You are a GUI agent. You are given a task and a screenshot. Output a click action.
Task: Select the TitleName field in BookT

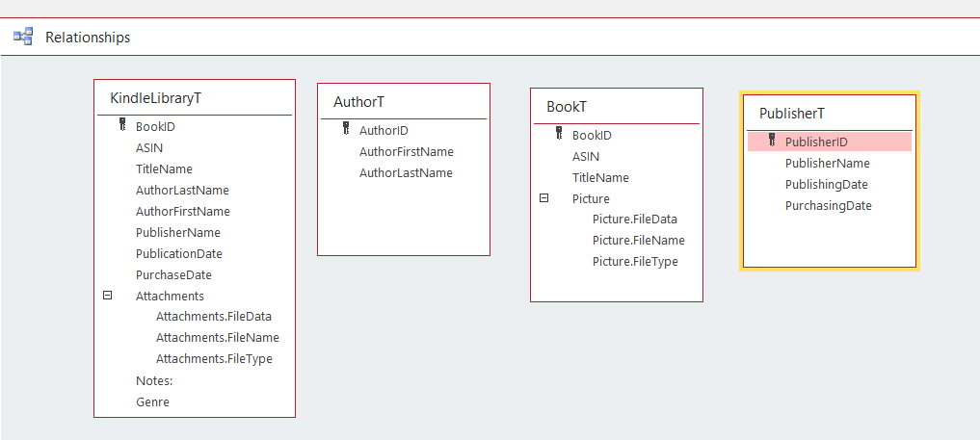pyautogui.click(x=600, y=177)
